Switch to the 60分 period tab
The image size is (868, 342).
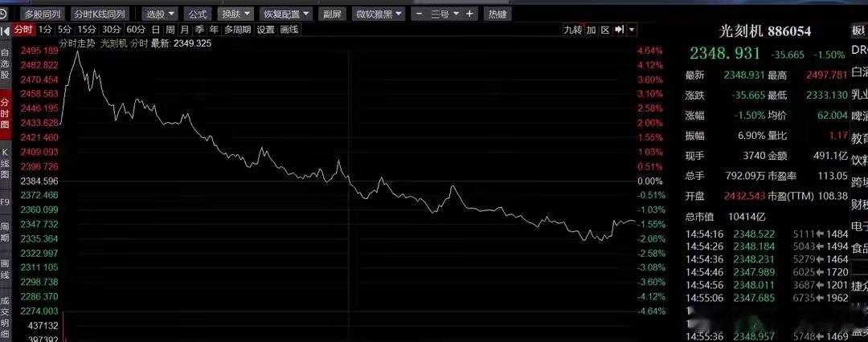coord(136,30)
